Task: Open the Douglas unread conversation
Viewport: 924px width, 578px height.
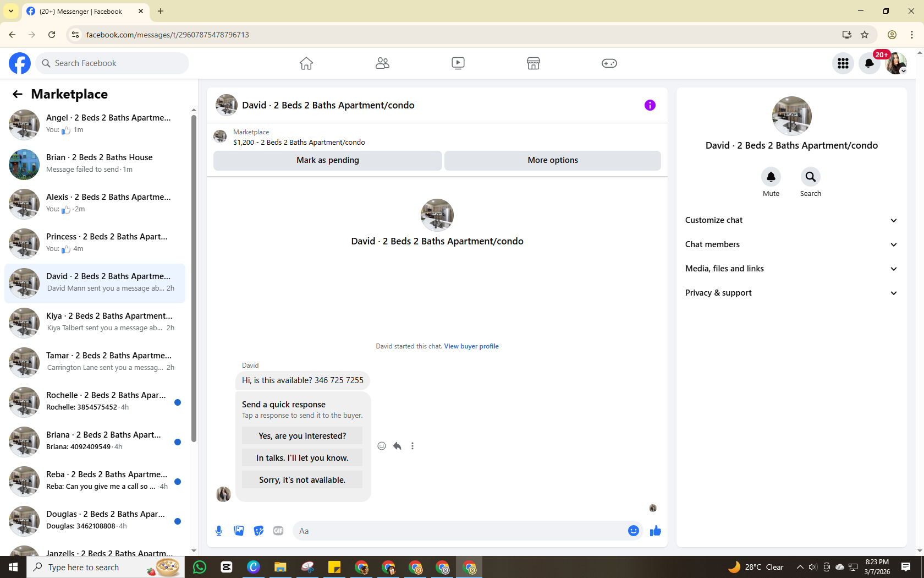Action: 95,521
